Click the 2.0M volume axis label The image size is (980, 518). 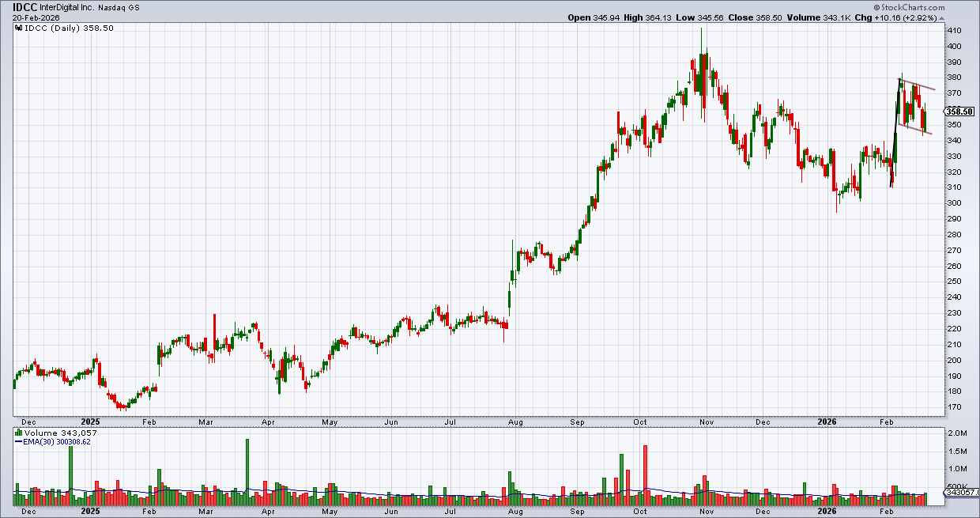956,434
